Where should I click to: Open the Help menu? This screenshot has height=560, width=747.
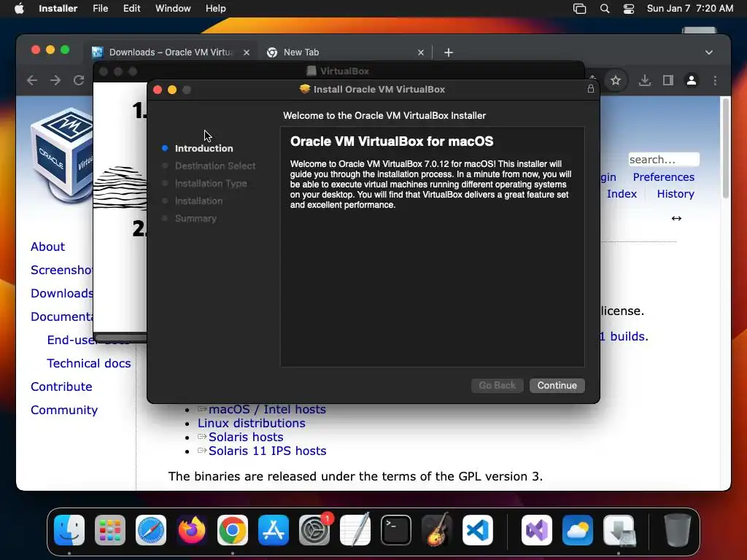(x=215, y=9)
